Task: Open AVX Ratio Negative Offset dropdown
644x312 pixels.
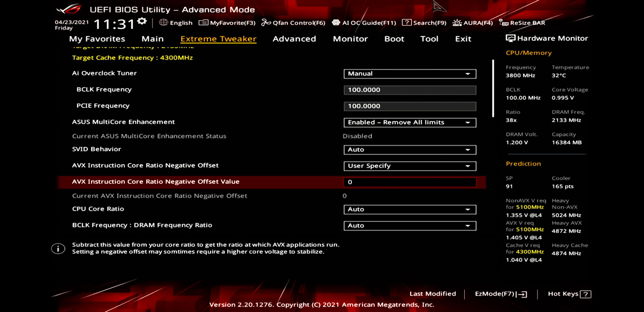Action: point(410,166)
